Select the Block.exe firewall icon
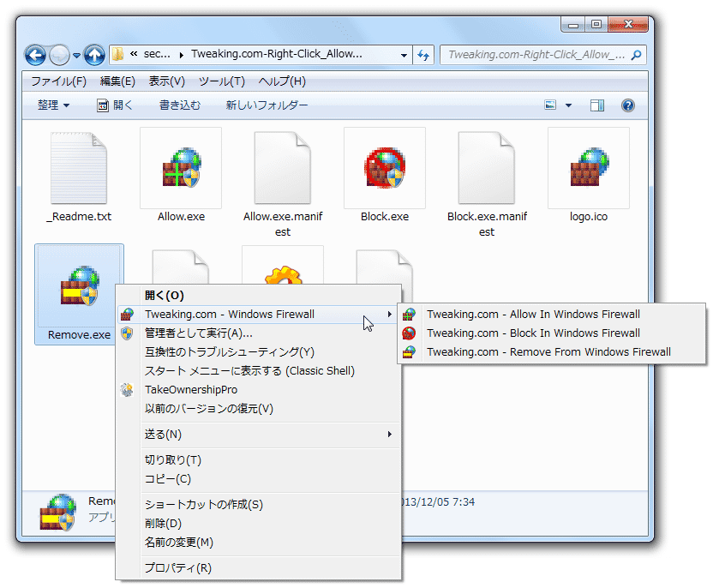 coord(385,168)
